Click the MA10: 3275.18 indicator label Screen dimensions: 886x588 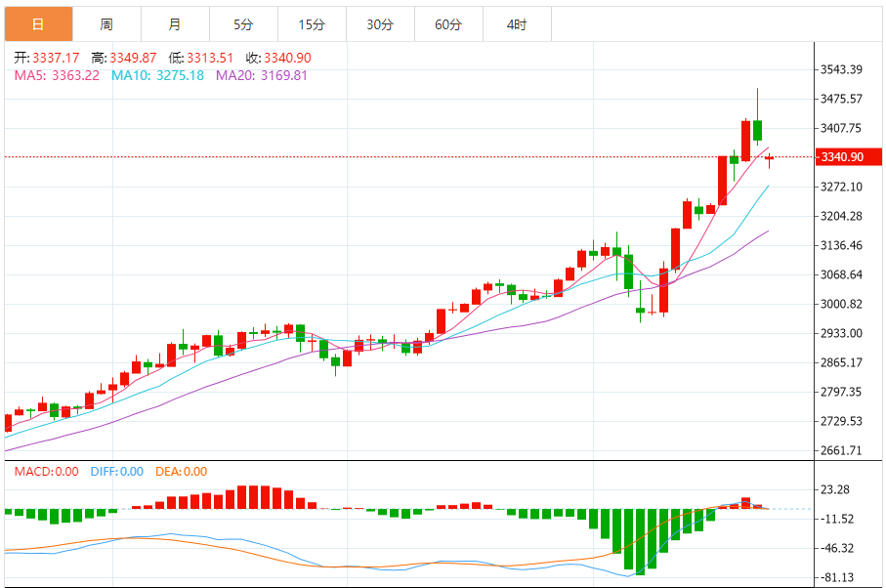(x=157, y=75)
